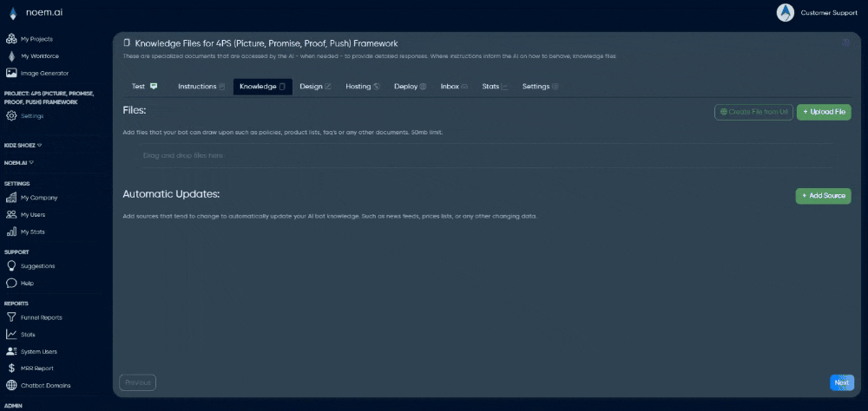868x411 pixels.
Task: Click the MRR Report dollar icon
Action: pyautogui.click(x=11, y=369)
